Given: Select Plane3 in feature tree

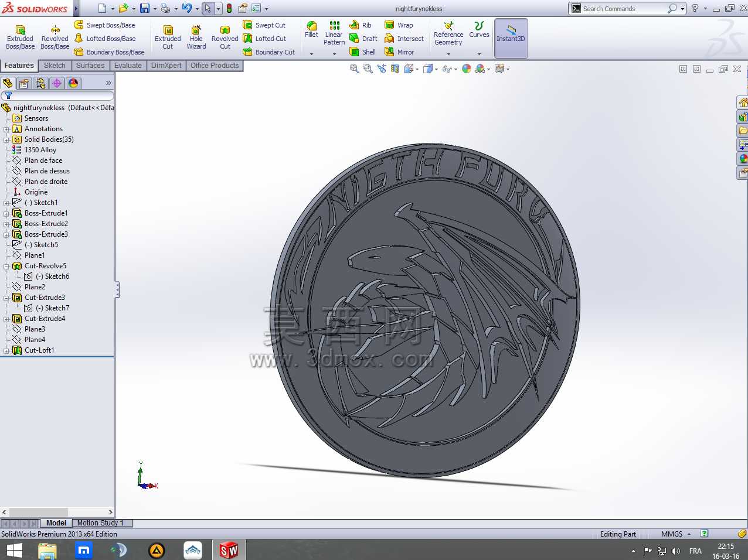Looking at the screenshot, I should pyautogui.click(x=35, y=329).
